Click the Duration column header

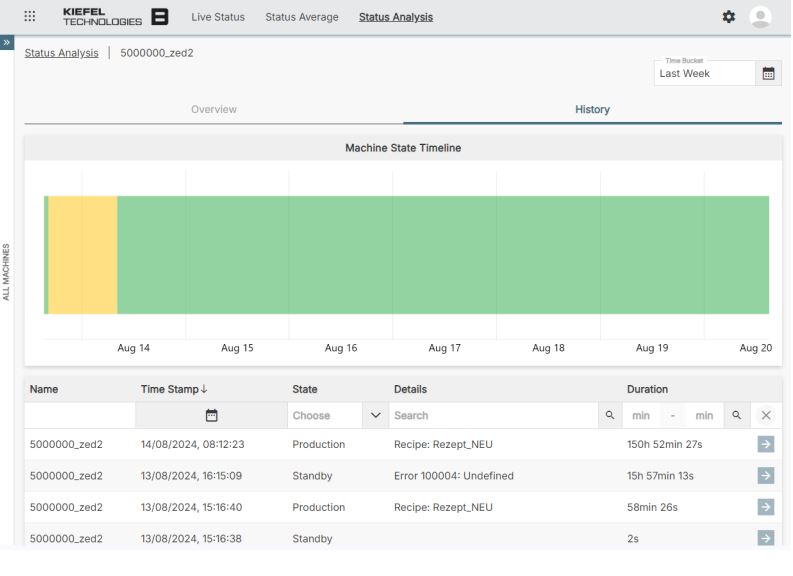pyautogui.click(x=647, y=389)
